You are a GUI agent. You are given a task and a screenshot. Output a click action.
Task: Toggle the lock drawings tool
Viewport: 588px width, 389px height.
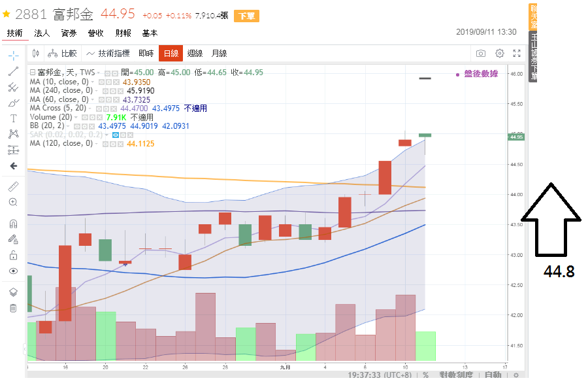pyautogui.click(x=13, y=255)
